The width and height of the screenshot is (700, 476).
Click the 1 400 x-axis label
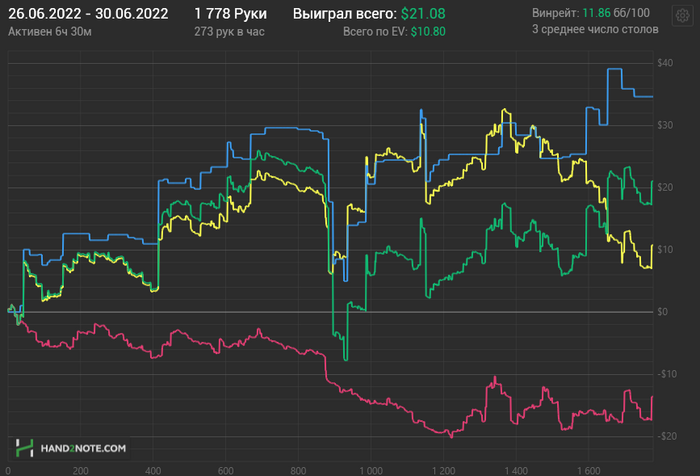pos(516,471)
